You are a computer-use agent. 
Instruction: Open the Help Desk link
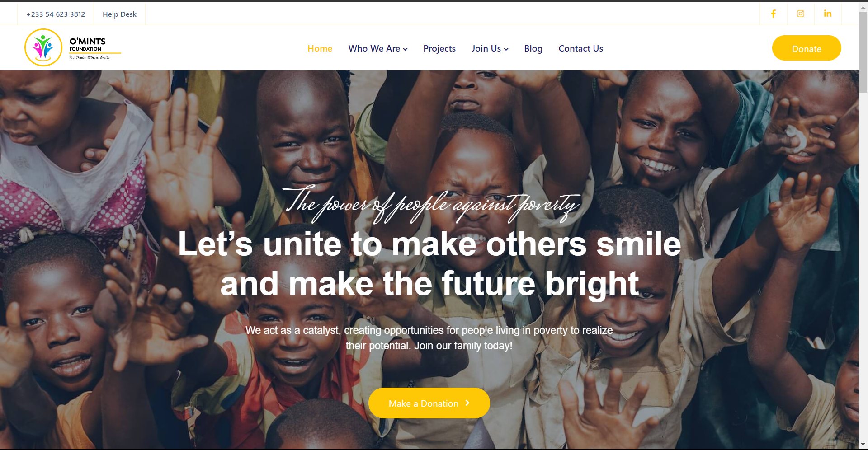coord(119,14)
